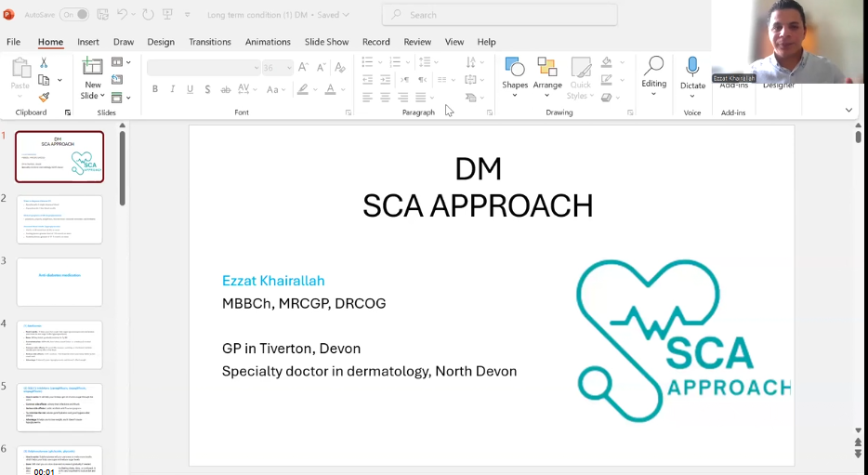Image resolution: width=868 pixels, height=475 pixels.
Task: Open the Shapes gallery
Action: (x=515, y=75)
